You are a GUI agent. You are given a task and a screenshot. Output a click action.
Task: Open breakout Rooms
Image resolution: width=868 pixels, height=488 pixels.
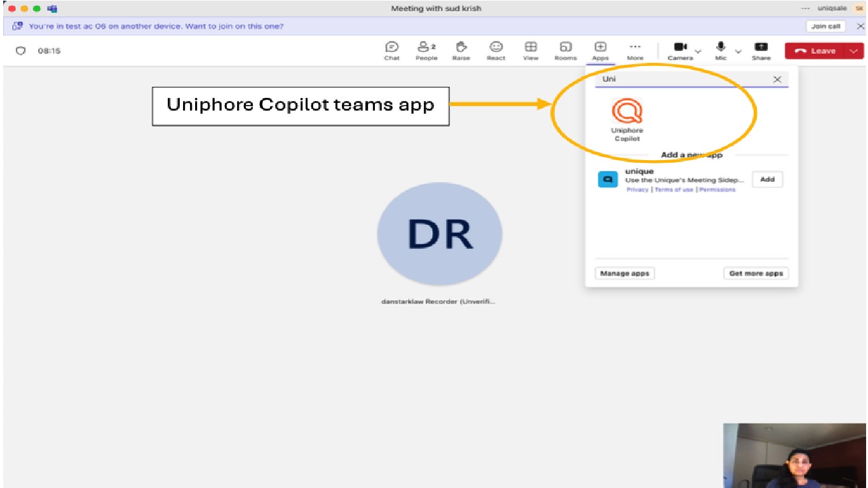566,51
